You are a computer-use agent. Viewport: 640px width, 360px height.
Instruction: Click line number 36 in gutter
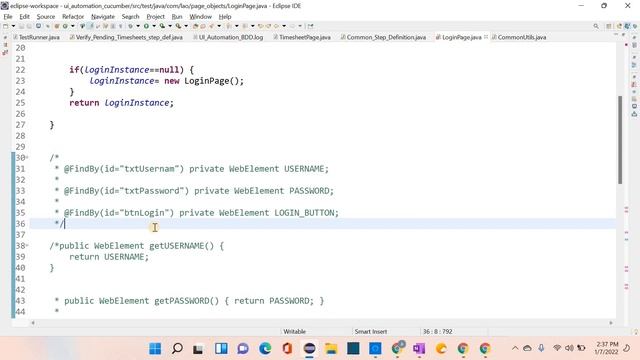pos(20,224)
